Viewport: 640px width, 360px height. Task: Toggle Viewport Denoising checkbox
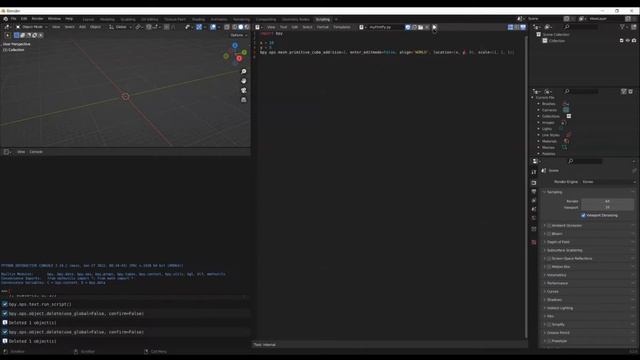pos(583,215)
